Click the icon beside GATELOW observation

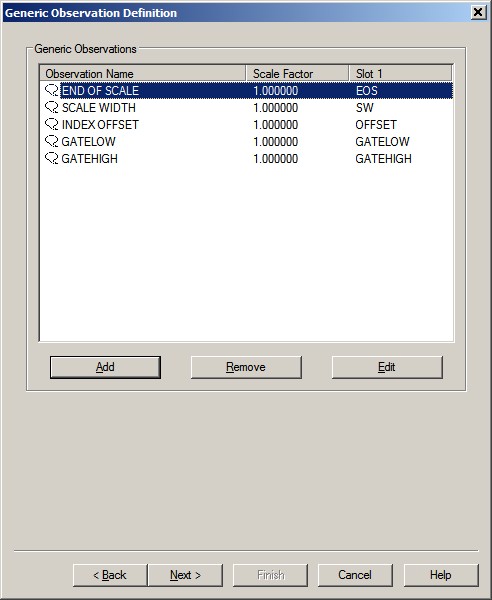click(52, 142)
